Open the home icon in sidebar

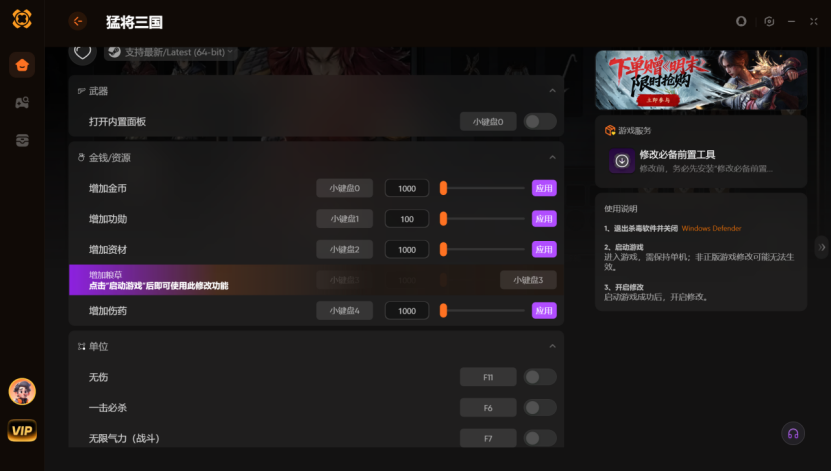[22, 65]
